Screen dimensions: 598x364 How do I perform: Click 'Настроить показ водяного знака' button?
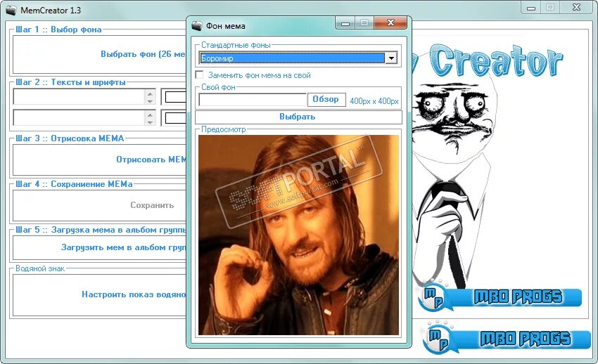point(100,294)
